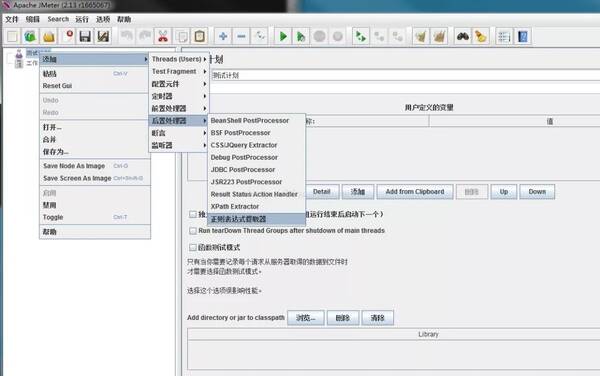This screenshot has width=600, height=376.
Task: Choose 保存为... in context menu
Action: tap(95, 152)
